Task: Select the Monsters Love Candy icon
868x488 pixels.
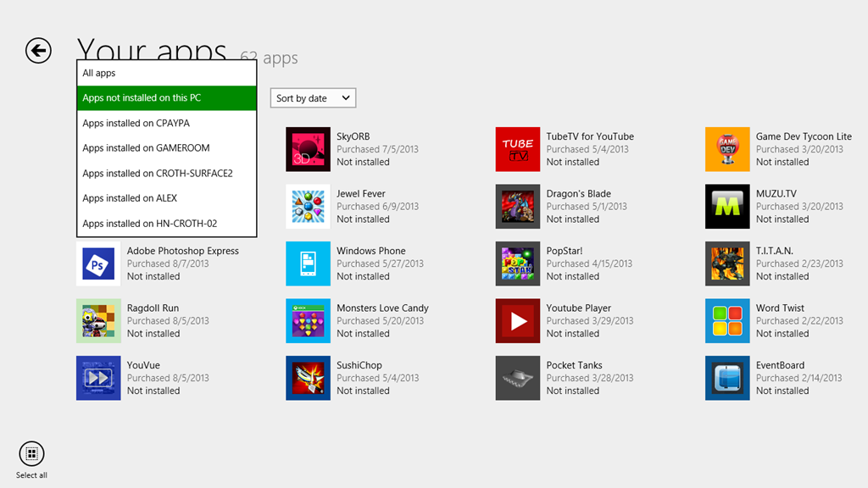Action: pos(308,321)
